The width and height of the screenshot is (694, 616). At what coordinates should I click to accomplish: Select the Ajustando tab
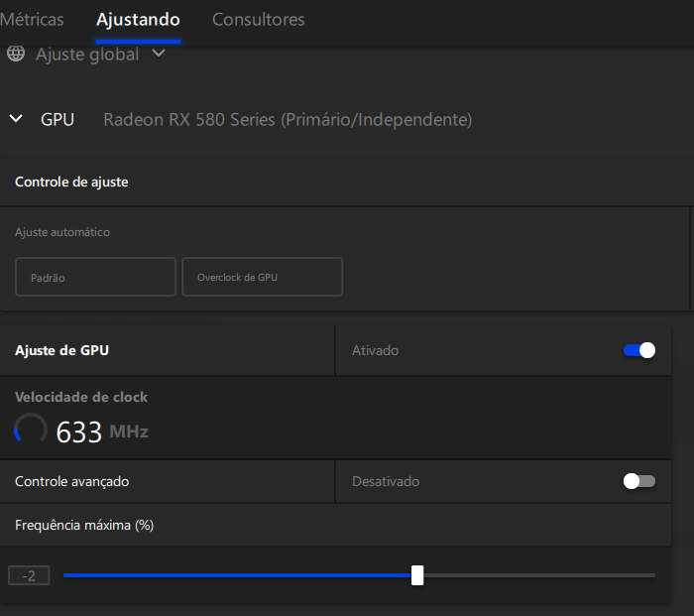[138, 21]
